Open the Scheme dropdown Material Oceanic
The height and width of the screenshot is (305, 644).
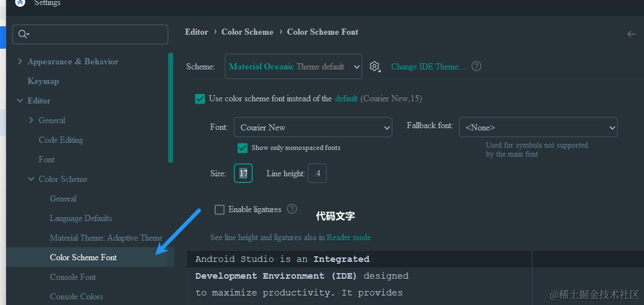(293, 67)
